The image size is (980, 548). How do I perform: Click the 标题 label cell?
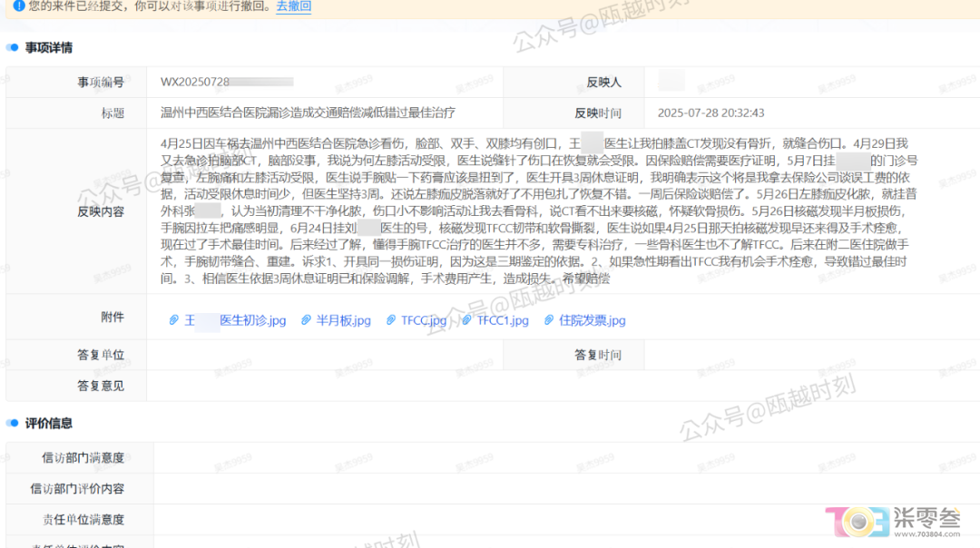(x=76, y=113)
